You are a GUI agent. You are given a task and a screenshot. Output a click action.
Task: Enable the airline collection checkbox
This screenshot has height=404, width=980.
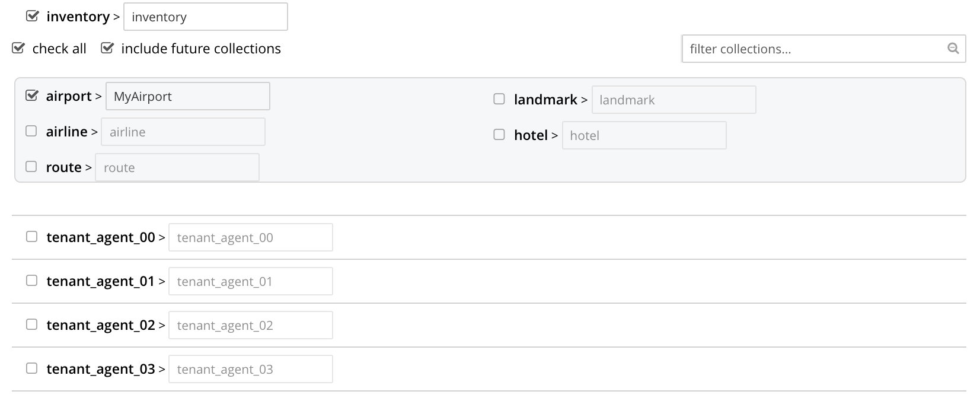(x=31, y=131)
